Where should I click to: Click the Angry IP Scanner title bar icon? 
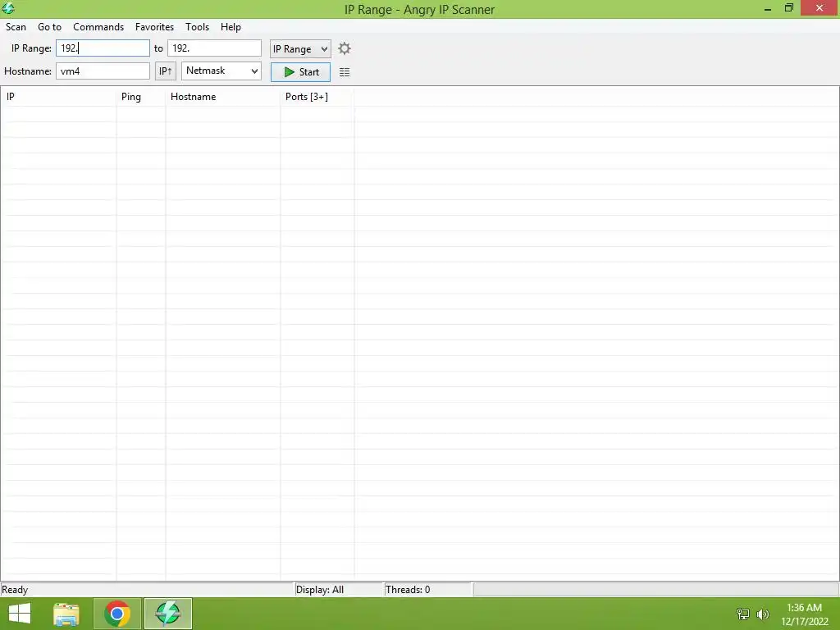click(x=8, y=8)
